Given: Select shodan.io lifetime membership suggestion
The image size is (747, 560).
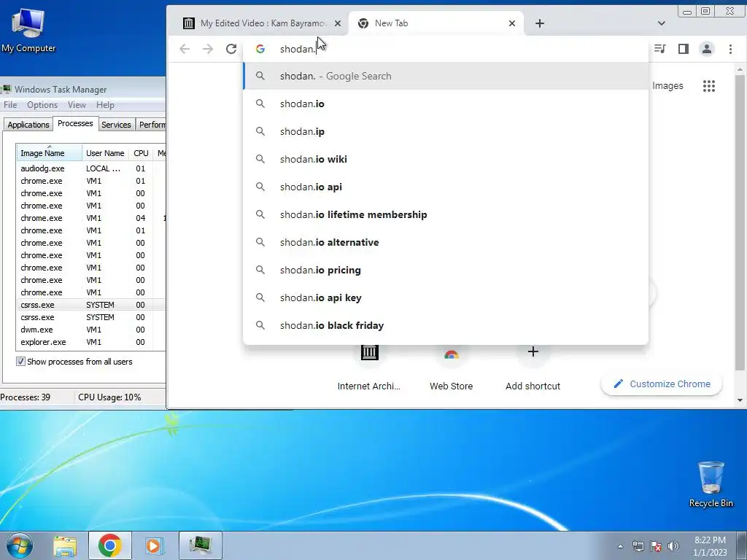Looking at the screenshot, I should [446, 214].
